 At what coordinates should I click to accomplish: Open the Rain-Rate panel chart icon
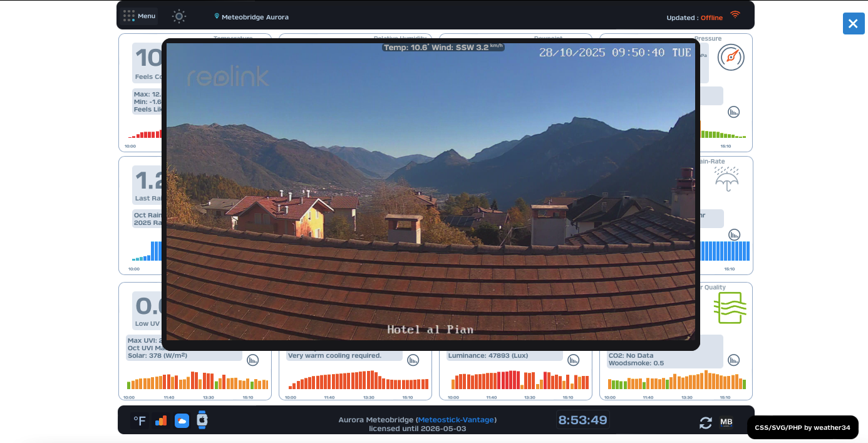(733, 235)
